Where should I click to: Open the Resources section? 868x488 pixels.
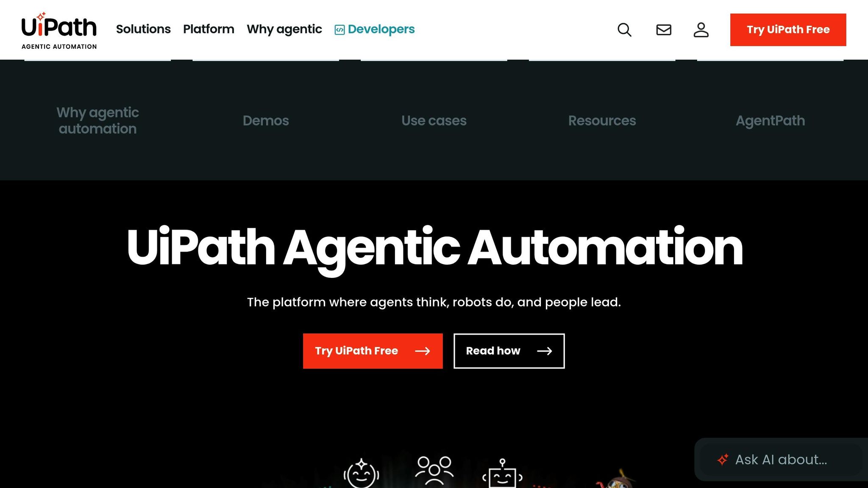coord(602,121)
